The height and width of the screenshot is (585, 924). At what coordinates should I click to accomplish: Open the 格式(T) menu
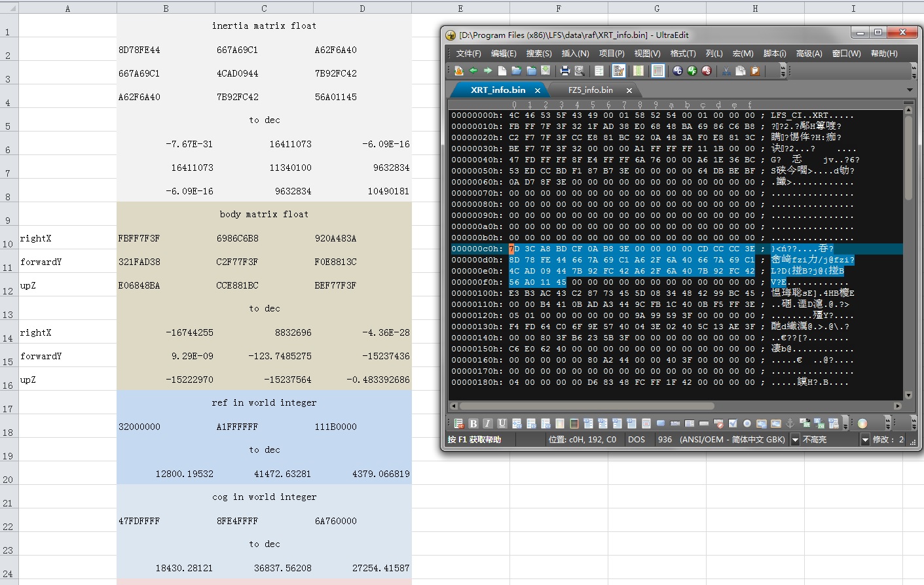point(683,54)
